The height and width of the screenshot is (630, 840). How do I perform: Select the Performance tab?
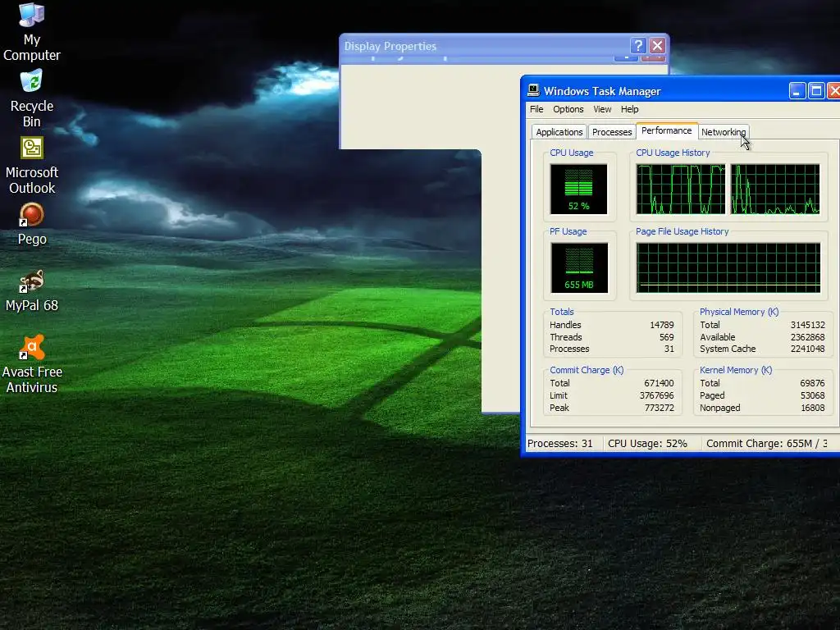pos(666,130)
